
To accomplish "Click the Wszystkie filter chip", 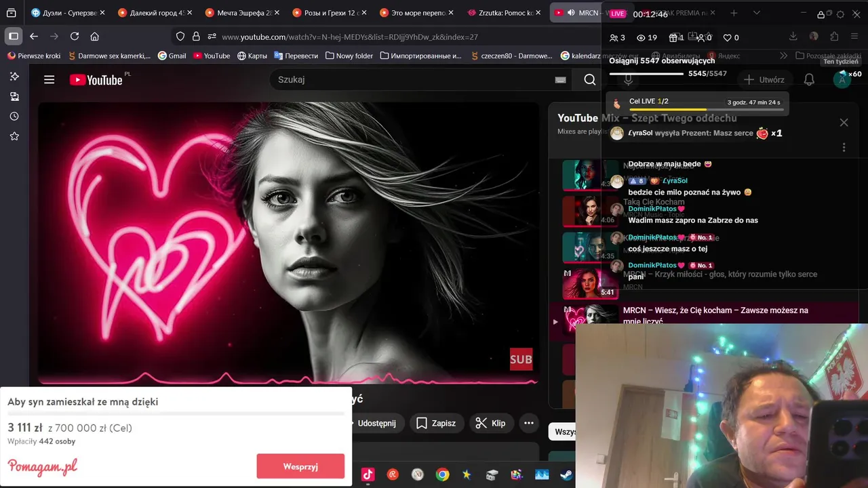I will (x=562, y=432).
